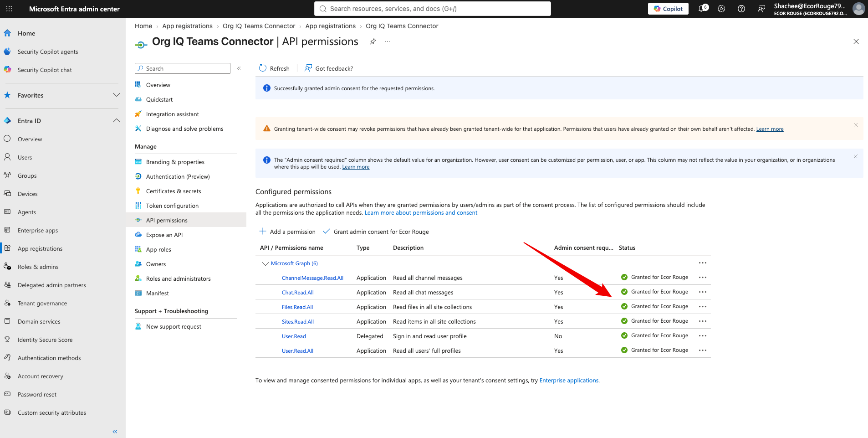Open Authentication (Preview)

click(x=178, y=176)
